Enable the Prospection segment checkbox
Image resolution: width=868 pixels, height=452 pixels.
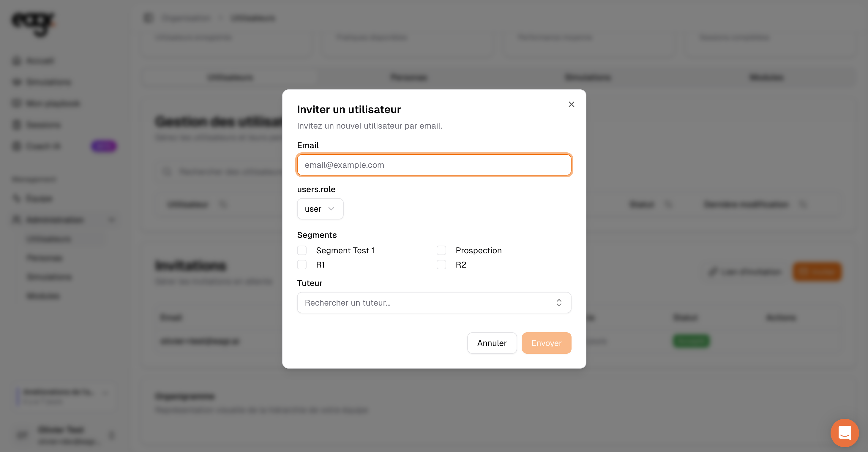coord(441,250)
